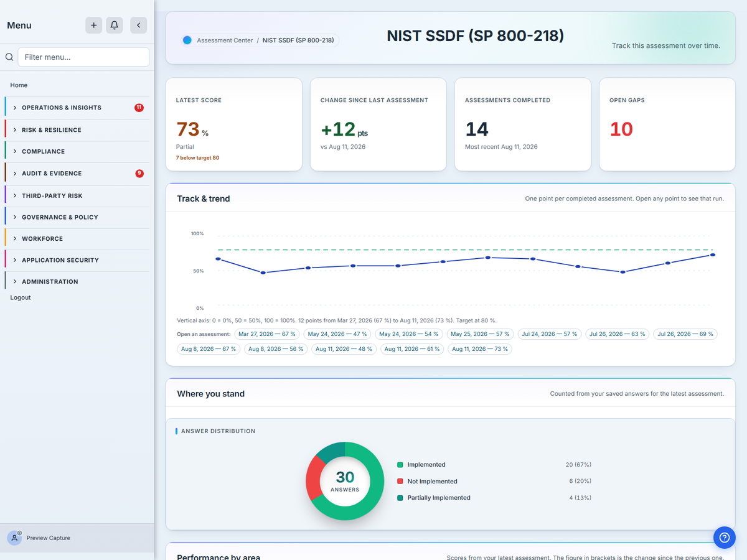The image size is (747, 560).
Task: Open the Aug 8, 2026 — 67 % assessment
Action: tap(209, 349)
